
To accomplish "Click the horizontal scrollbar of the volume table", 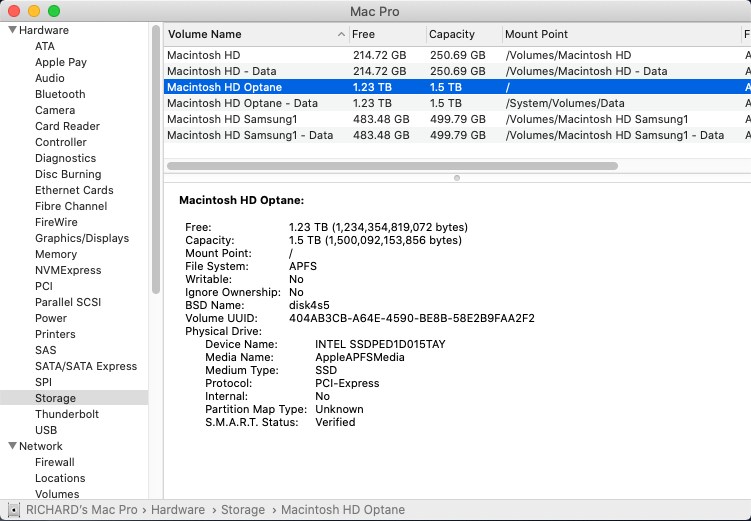I will point(392,166).
